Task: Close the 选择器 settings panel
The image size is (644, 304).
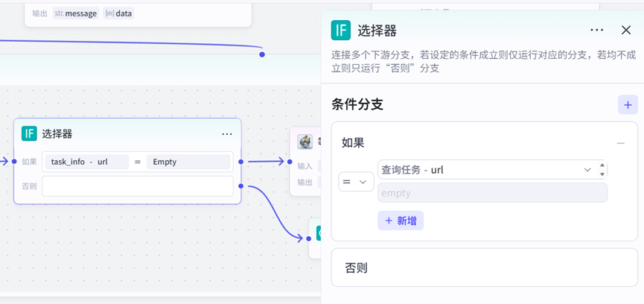Action: [x=626, y=30]
